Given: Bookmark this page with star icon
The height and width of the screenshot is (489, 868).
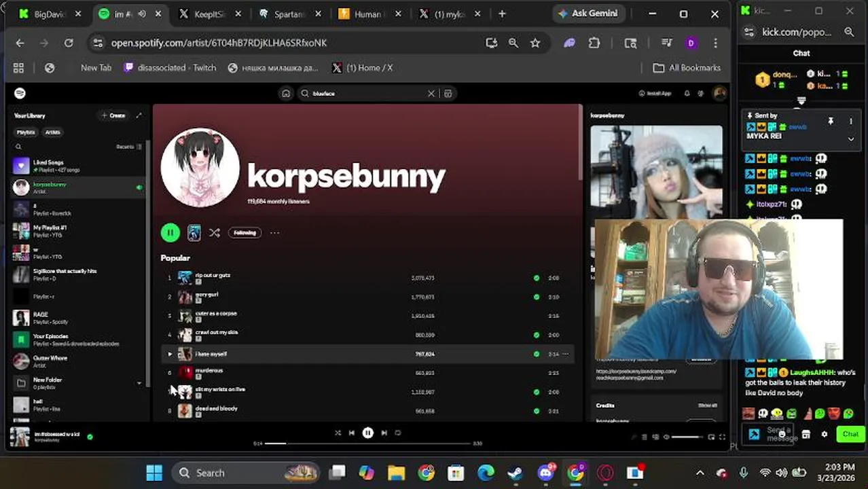Looking at the screenshot, I should pyautogui.click(x=535, y=43).
